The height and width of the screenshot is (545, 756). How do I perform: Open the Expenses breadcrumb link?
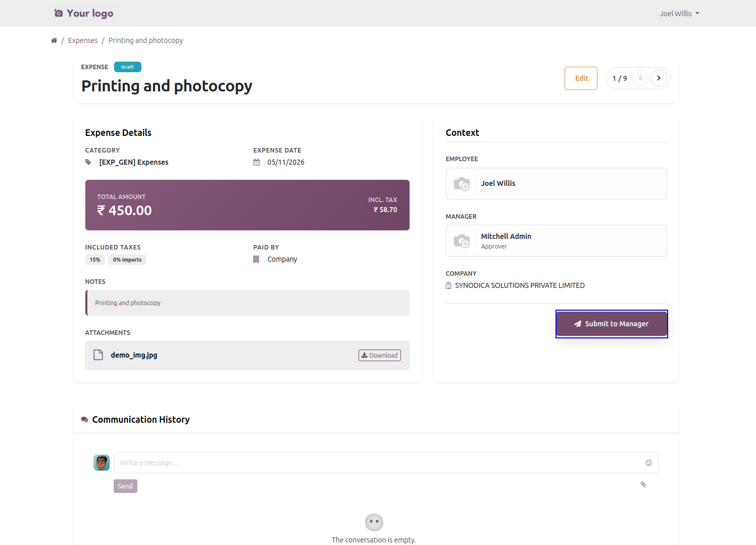point(83,40)
